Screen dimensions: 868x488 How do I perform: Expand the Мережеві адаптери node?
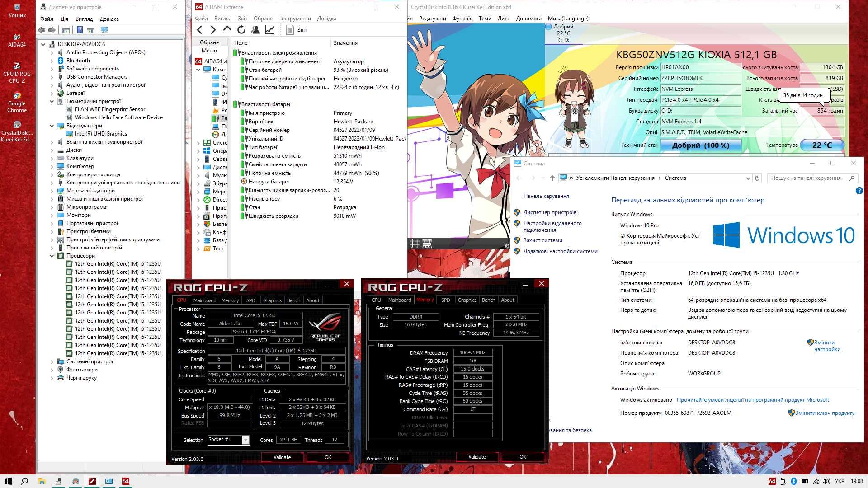click(52, 191)
